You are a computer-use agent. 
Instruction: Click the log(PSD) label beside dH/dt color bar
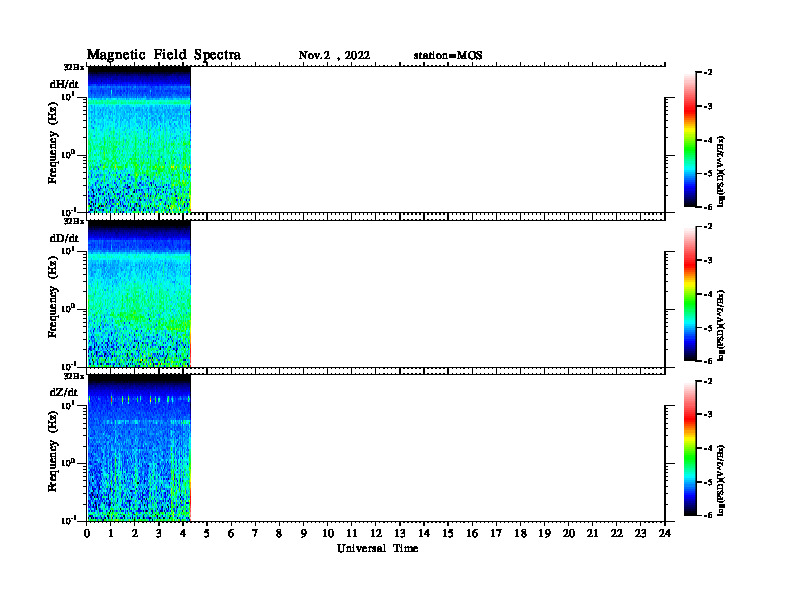721,171
